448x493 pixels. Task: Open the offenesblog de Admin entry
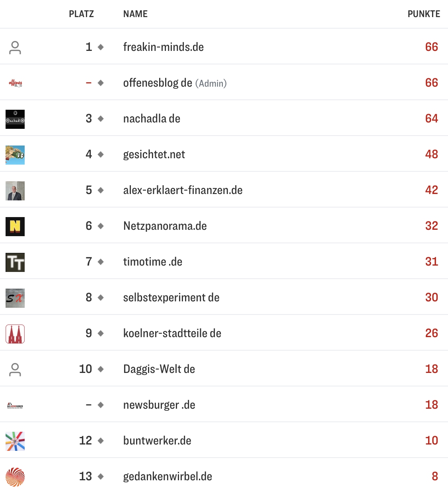(x=175, y=83)
